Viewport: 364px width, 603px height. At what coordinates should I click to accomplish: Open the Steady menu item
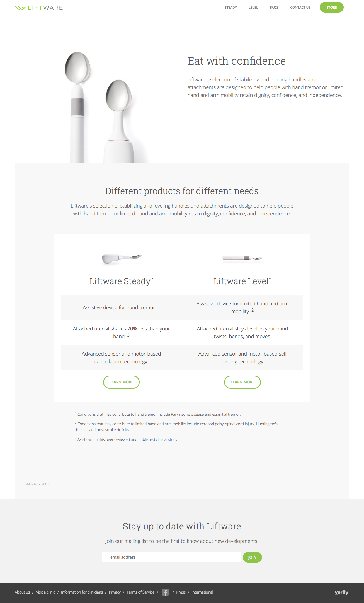tap(230, 8)
